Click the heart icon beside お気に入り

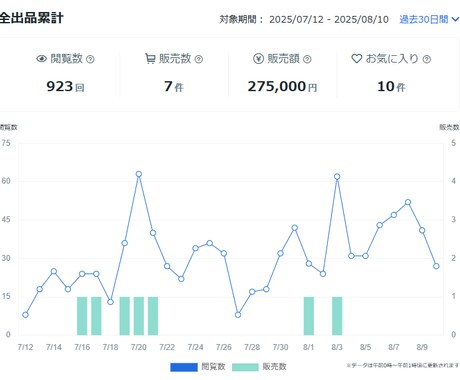pos(357,59)
